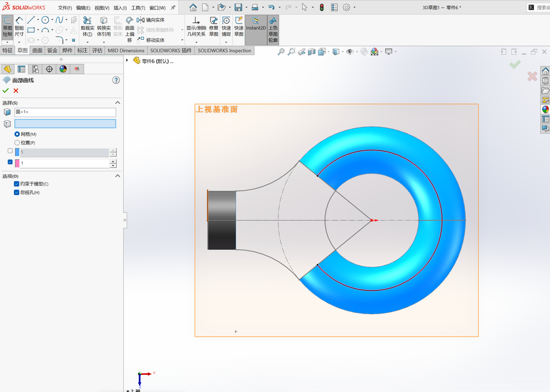Open the 工具(T) menu
The image size is (550, 392).
tap(138, 8)
